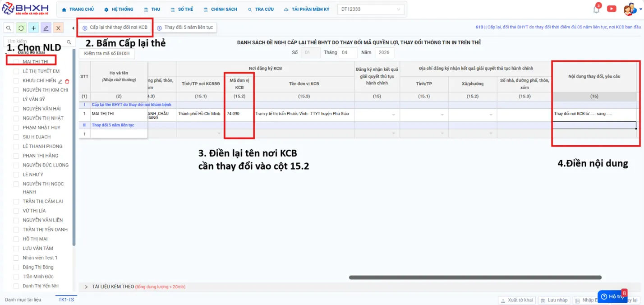Viewport: 644px width, 305px height.
Task: Click red trash icon beside KHƯU CHÍ HIỂN
Action: [67, 81]
